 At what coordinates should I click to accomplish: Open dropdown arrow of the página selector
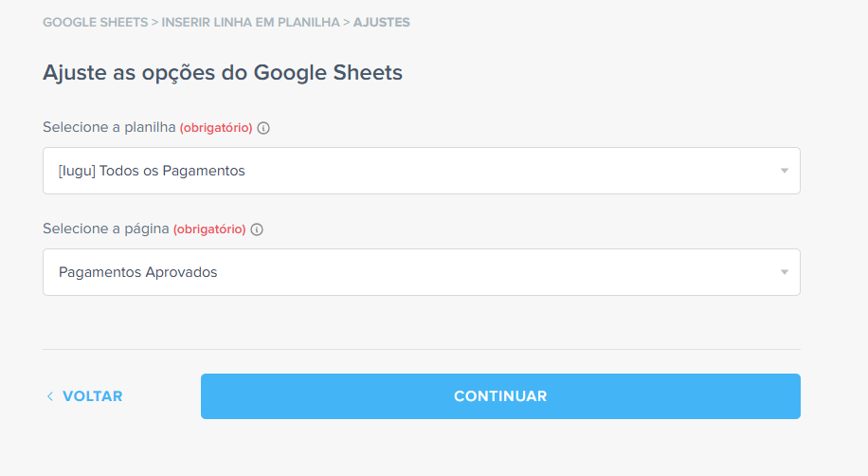click(784, 272)
